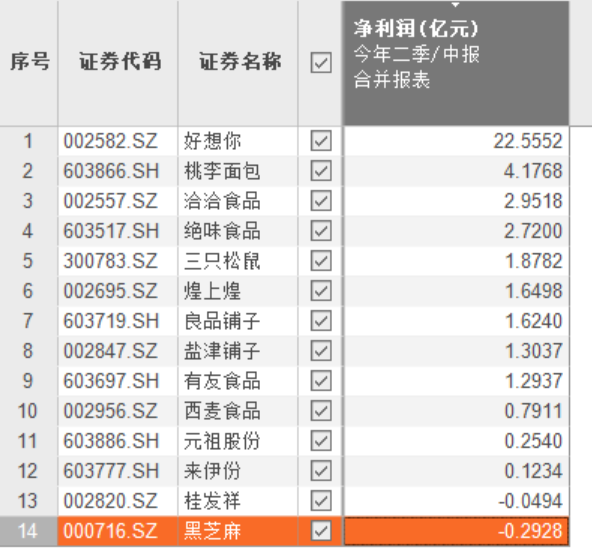This screenshot has height=558, width=592.
Task: Toggle checkbox in 元祖股份 row
Action: click(x=321, y=441)
